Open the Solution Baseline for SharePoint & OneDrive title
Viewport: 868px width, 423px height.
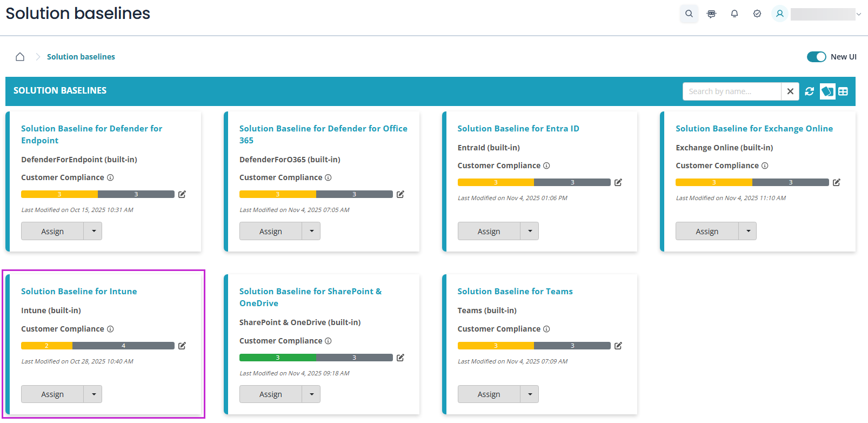310,297
